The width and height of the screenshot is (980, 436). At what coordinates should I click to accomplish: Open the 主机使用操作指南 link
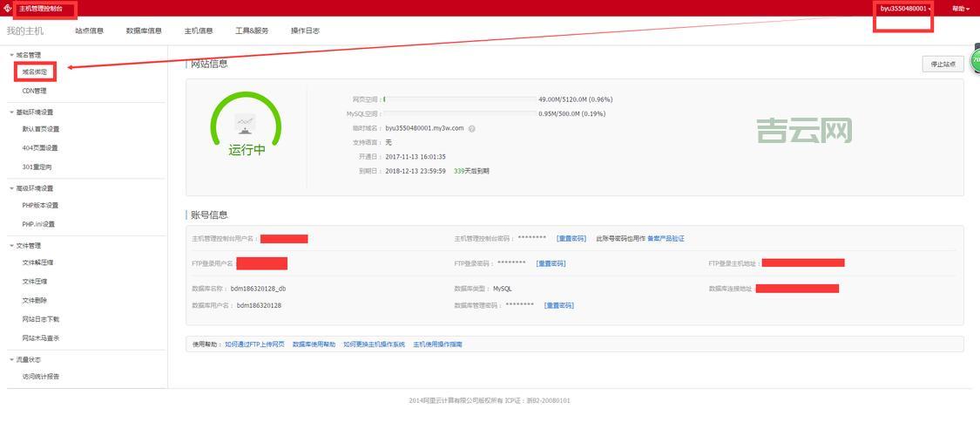coord(437,344)
